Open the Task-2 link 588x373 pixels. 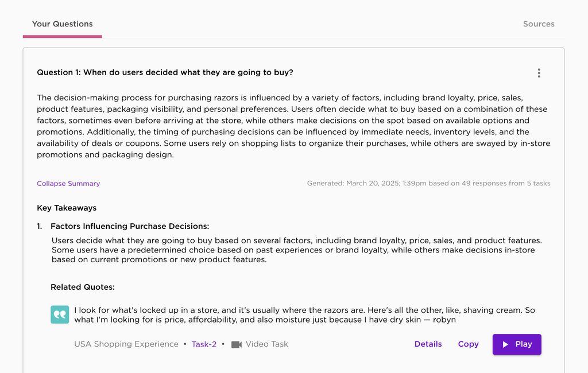point(204,344)
